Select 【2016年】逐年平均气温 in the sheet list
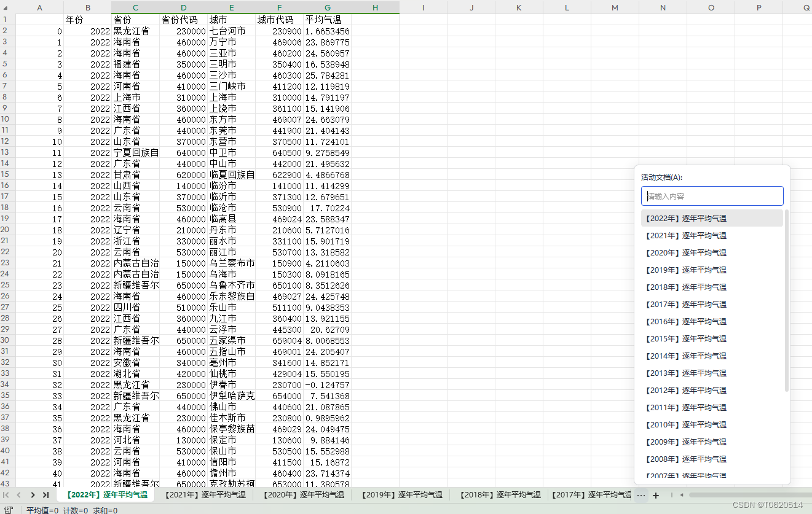812x514 pixels. point(712,321)
